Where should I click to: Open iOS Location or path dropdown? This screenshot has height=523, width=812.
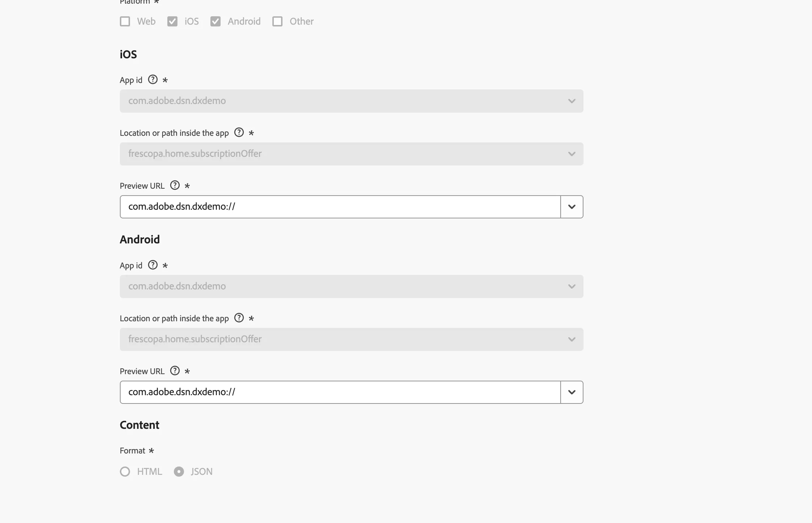pyautogui.click(x=351, y=154)
